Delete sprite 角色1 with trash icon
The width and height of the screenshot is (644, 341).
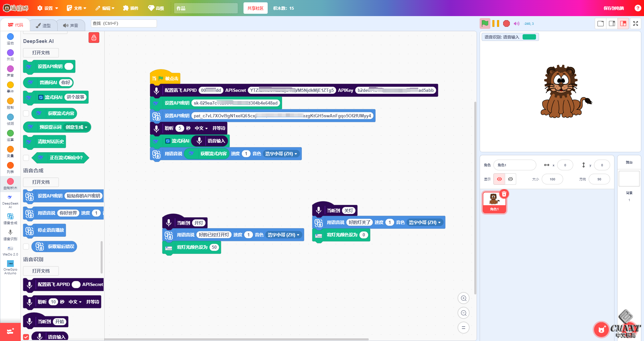click(504, 194)
